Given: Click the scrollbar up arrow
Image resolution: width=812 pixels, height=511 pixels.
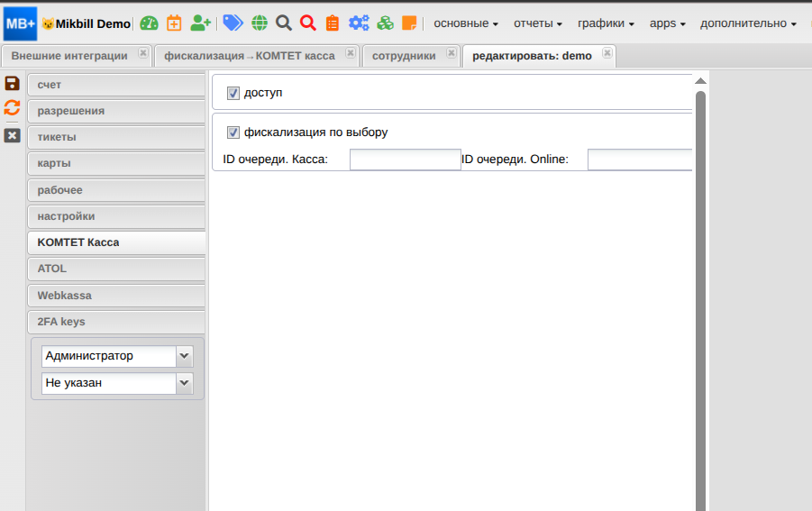Looking at the screenshot, I should click(700, 81).
